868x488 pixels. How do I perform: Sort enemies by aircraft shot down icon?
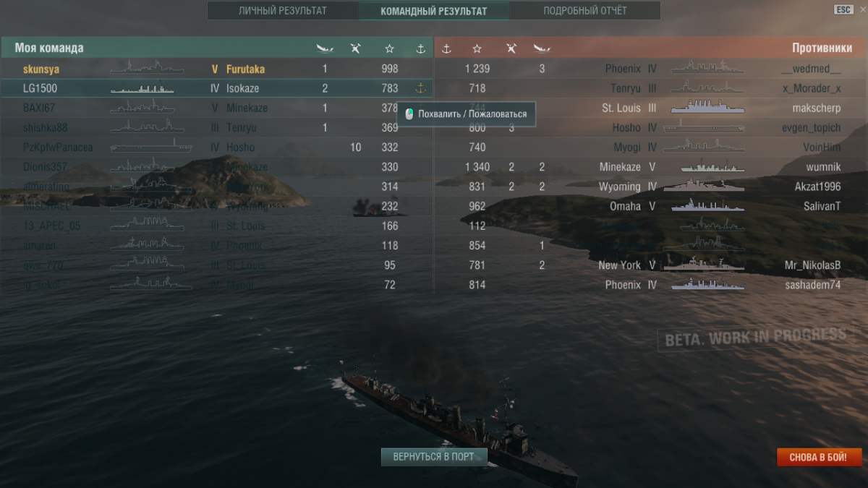511,48
